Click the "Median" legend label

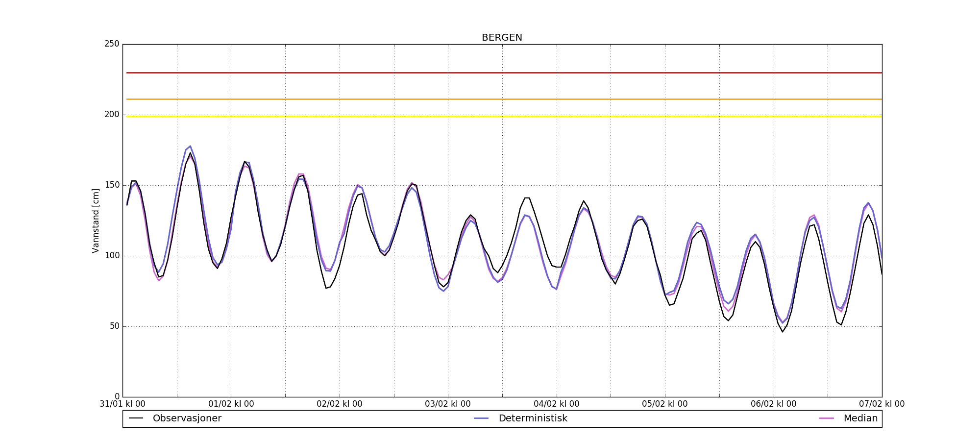(860, 418)
